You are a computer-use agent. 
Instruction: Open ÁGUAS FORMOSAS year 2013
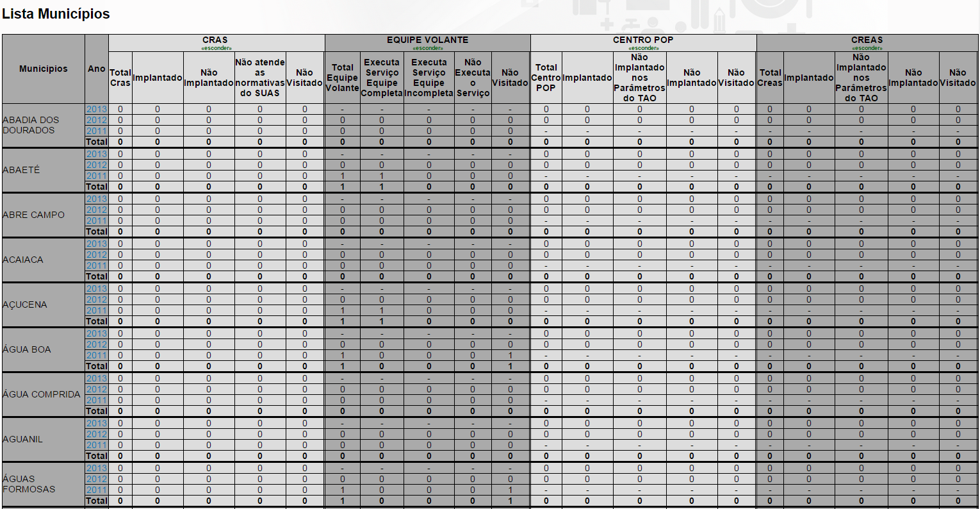[97, 469]
